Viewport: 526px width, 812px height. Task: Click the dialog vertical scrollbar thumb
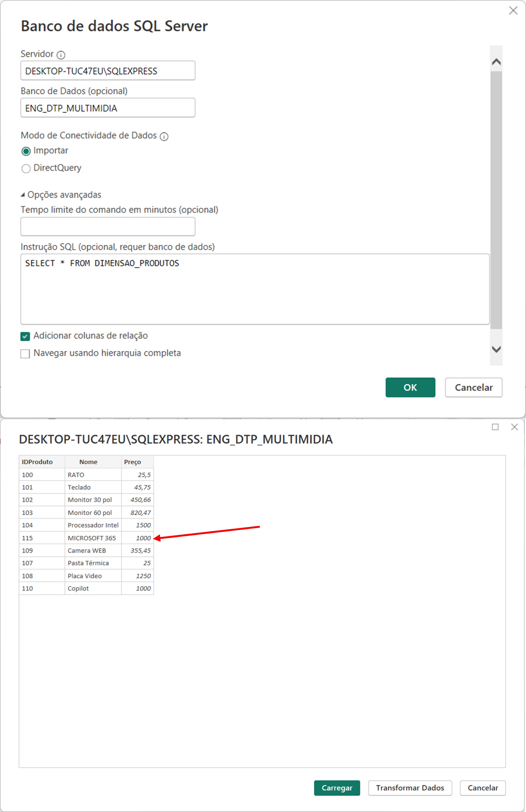(496, 200)
